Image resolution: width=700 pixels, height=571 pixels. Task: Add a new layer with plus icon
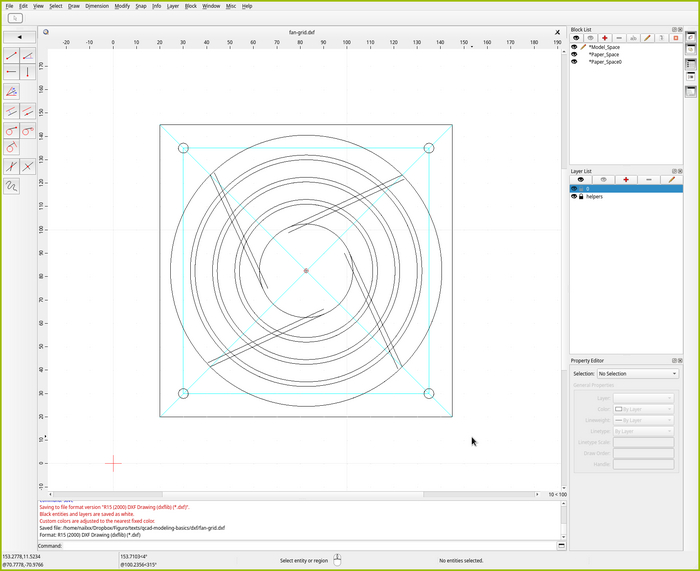[626, 179]
